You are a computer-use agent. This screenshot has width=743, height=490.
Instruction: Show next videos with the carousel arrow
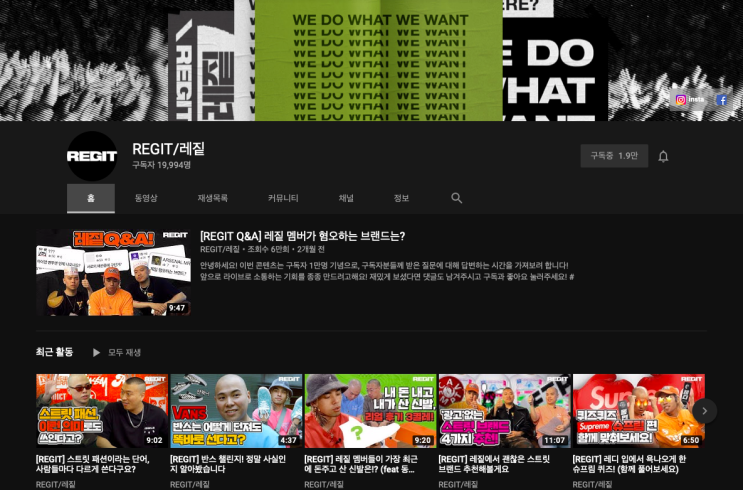704,411
